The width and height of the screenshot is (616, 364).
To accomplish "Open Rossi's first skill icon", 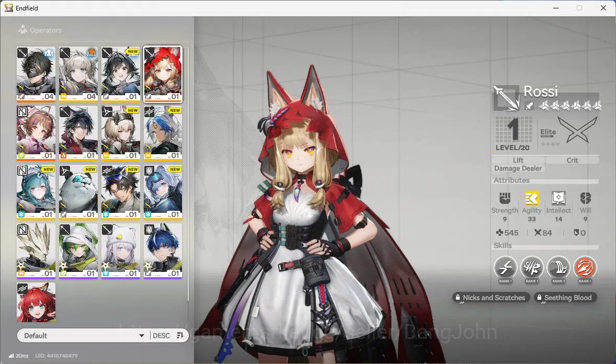I will (x=505, y=268).
